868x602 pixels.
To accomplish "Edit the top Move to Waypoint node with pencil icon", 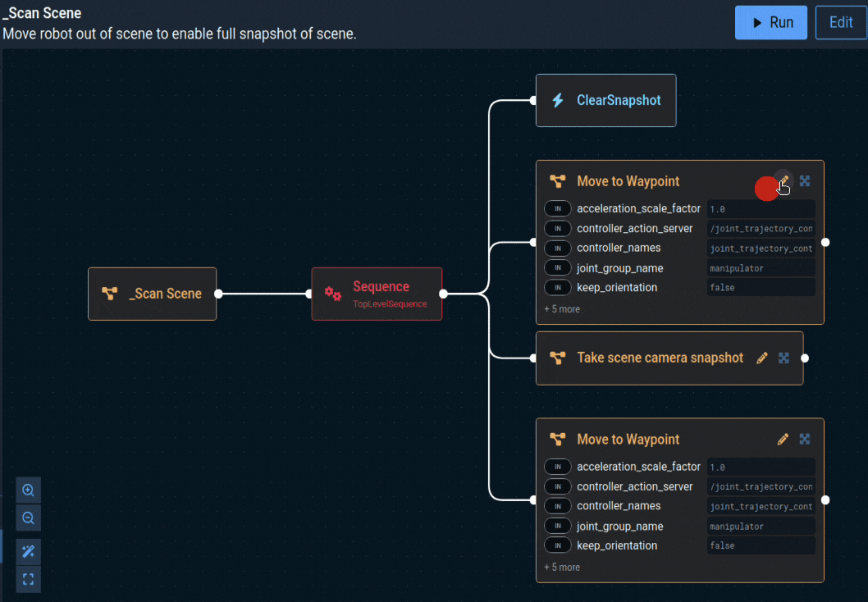I will (783, 181).
